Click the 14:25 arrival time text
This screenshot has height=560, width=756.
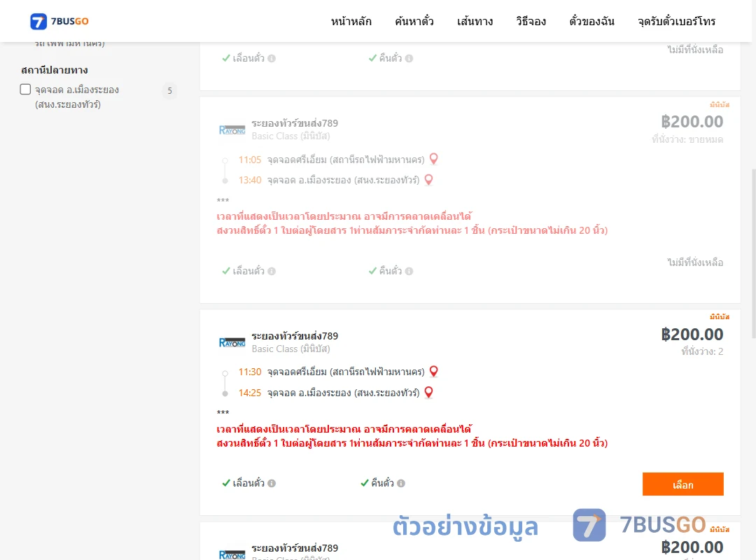coord(250,393)
